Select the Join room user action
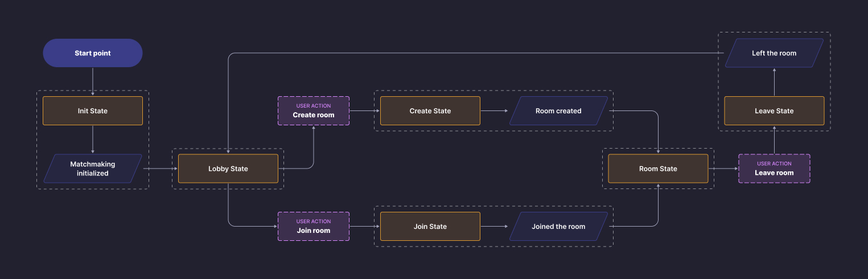Screen dimensions: 868x279 (x=314, y=227)
